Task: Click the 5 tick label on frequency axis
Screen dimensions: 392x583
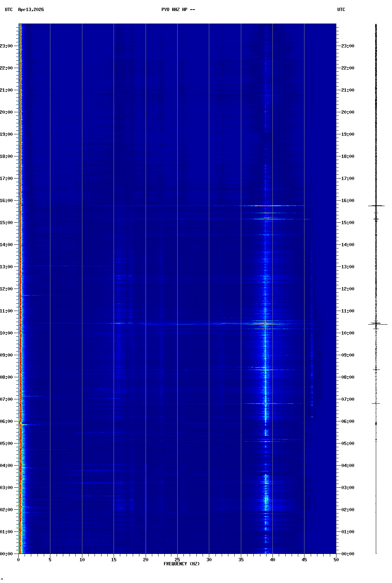Action: pyautogui.click(x=50, y=560)
